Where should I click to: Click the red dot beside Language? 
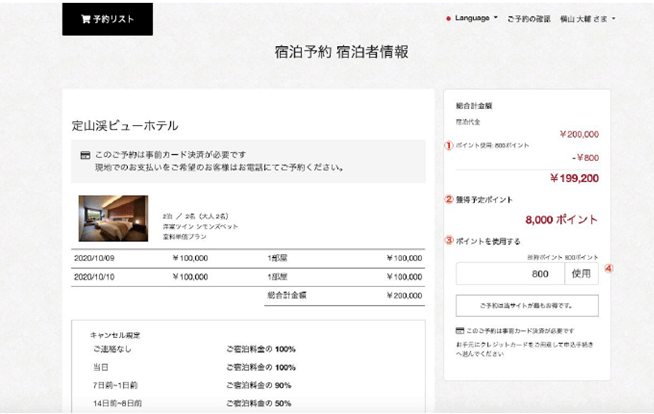(448, 19)
